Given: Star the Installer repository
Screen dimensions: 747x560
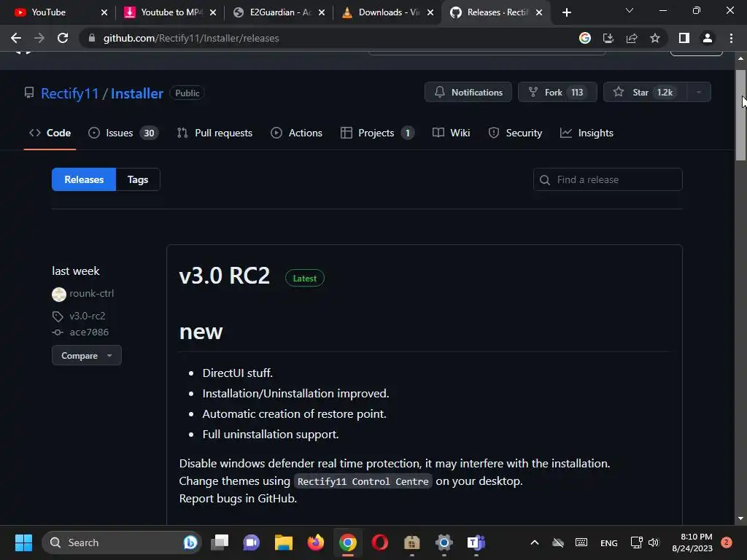Looking at the screenshot, I should click(x=646, y=93).
